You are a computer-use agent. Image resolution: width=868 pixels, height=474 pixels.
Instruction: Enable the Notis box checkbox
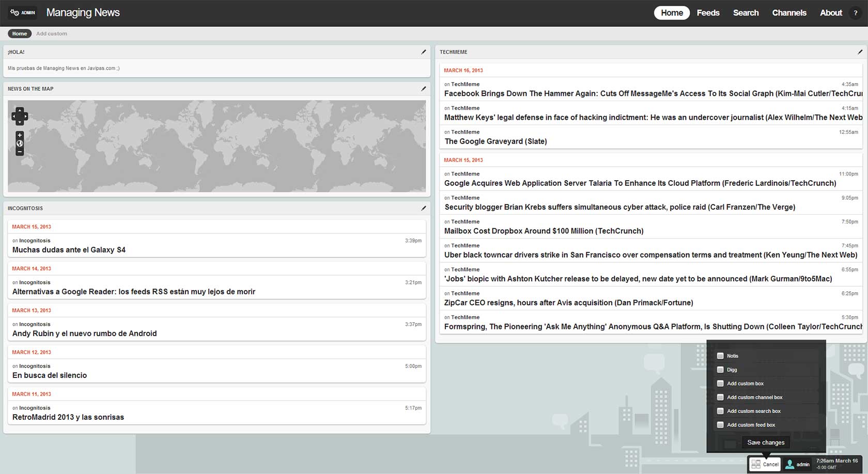coord(720,356)
